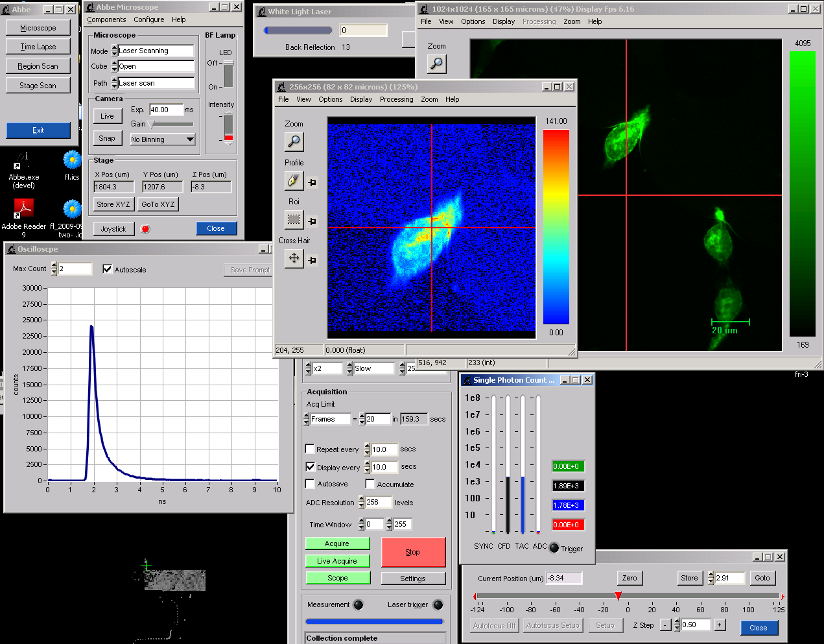Enable the Accumulate checkbox
The width and height of the screenshot is (824, 644).
coord(370,484)
